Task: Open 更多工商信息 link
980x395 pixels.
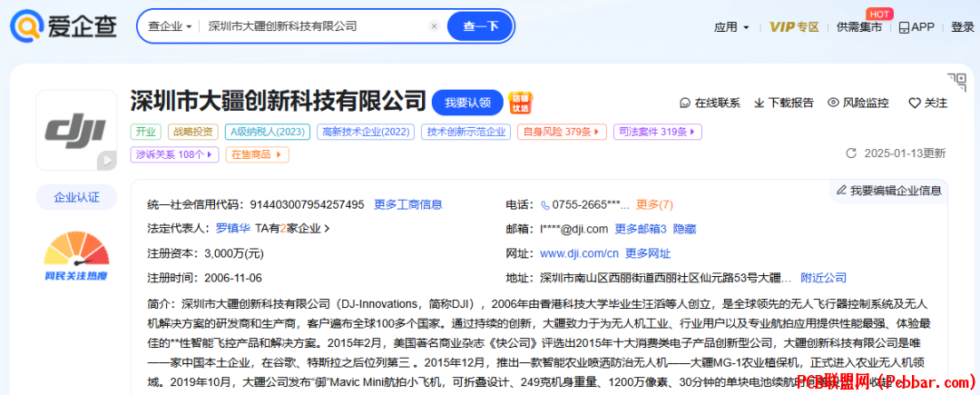Action: [x=408, y=204]
